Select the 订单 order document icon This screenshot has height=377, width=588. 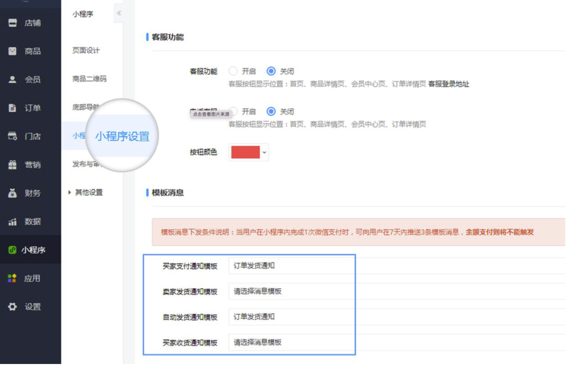click(x=13, y=108)
